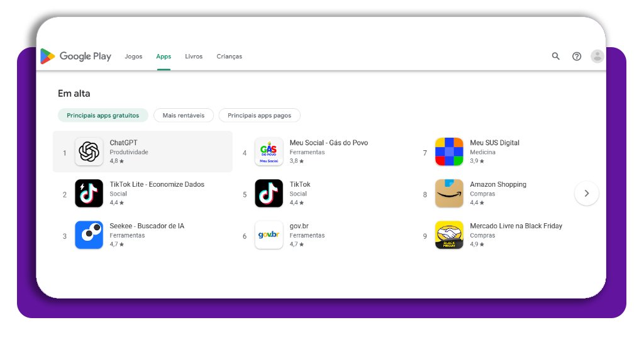Screen dimensions: 644x337
Task: Click the ChatGPT app icon
Action: pos(89,152)
